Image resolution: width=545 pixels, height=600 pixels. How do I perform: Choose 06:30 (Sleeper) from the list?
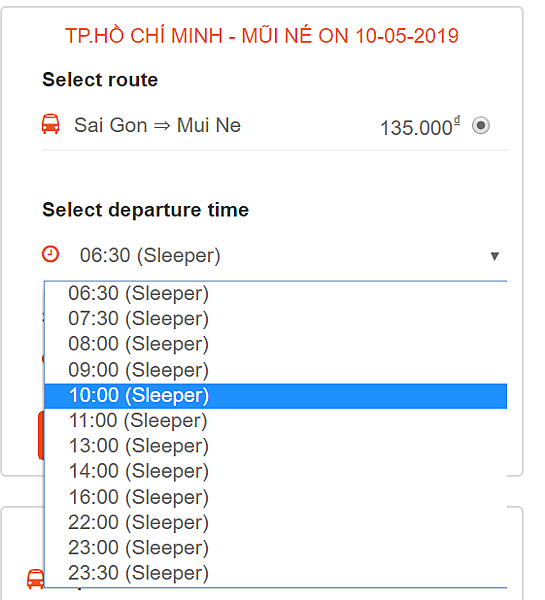coord(276,294)
